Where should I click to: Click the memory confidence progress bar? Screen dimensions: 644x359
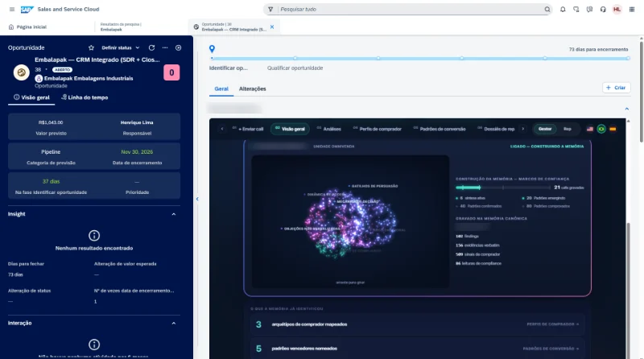click(x=503, y=188)
